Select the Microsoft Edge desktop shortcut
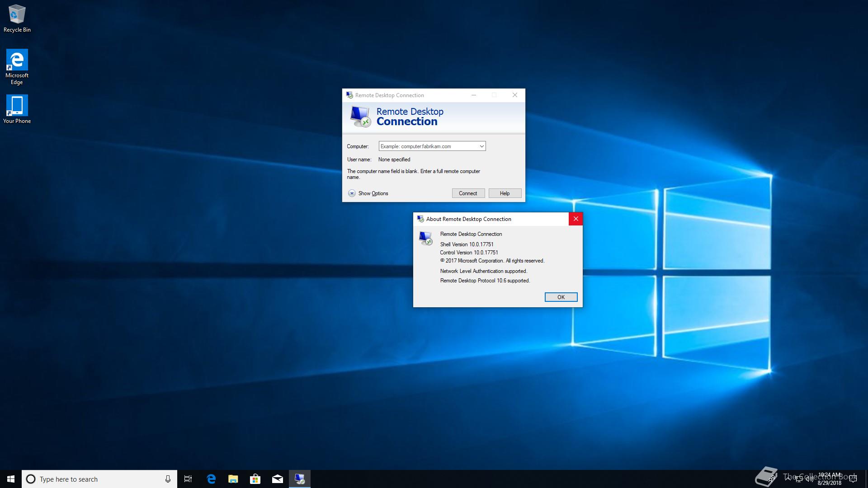Viewport: 868px width, 488px height. click(17, 67)
